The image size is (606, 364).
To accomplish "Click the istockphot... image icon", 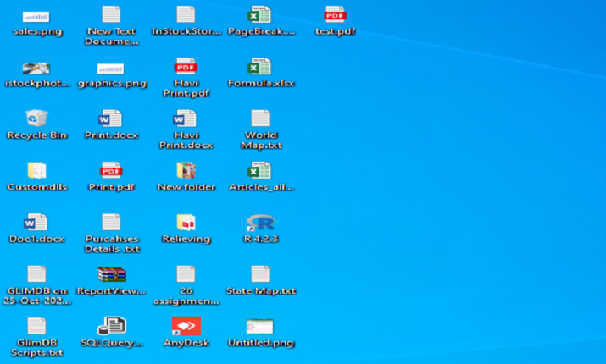I will (36, 69).
